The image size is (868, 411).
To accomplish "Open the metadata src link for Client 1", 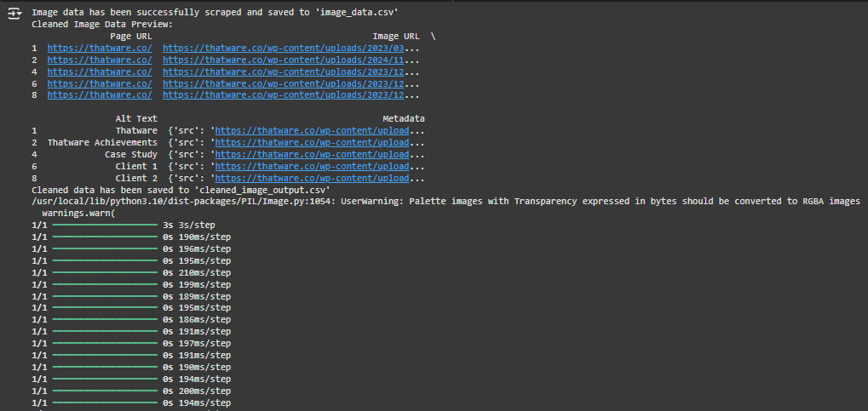I will [313, 167].
